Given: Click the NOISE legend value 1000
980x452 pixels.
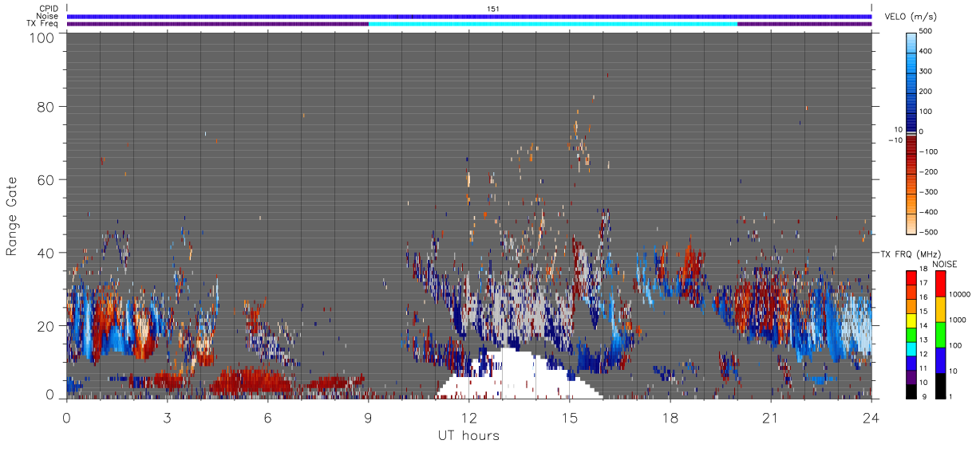Looking at the screenshot, I should 958,320.
